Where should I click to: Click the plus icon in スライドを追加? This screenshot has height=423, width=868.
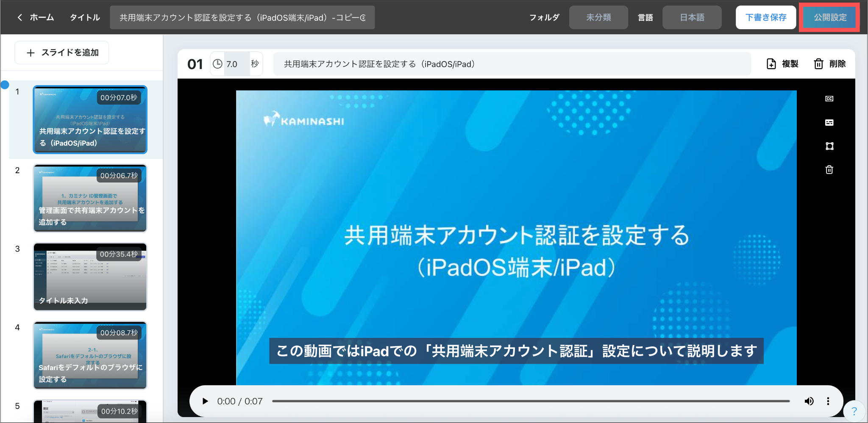tap(31, 53)
